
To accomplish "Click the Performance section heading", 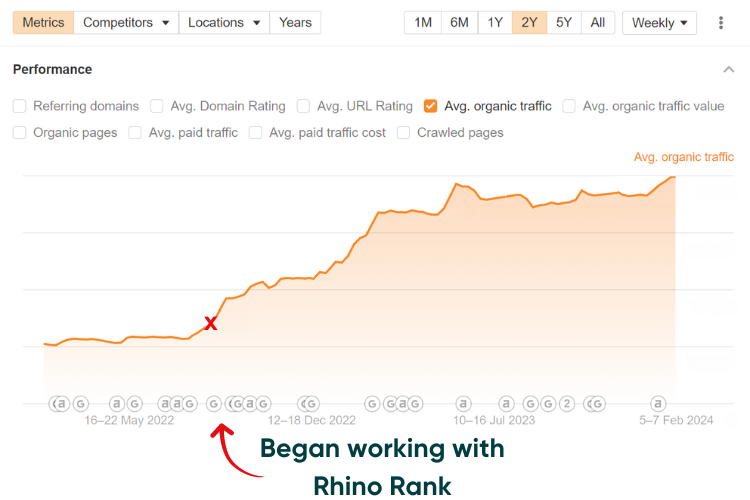I will click(x=52, y=69).
